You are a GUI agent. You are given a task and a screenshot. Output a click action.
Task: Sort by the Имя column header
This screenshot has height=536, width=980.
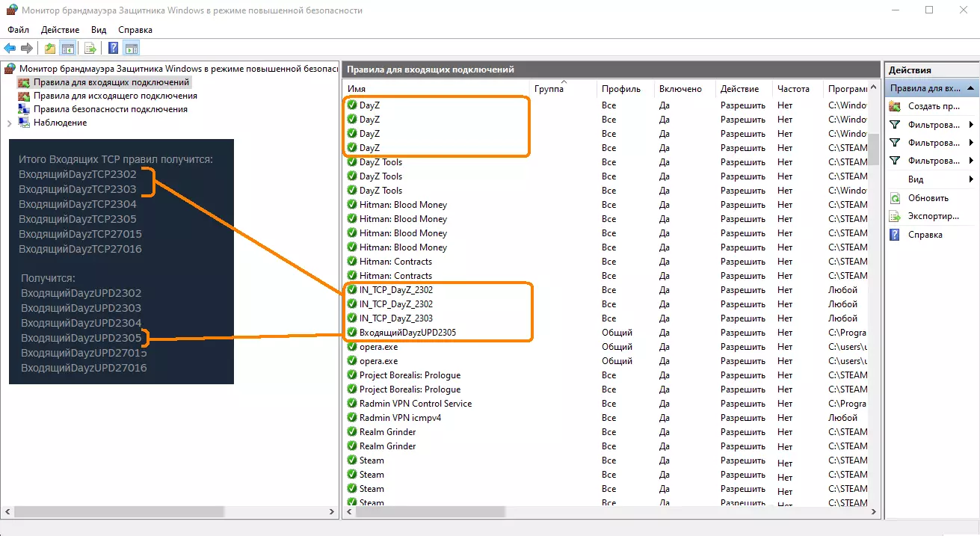[x=437, y=89]
